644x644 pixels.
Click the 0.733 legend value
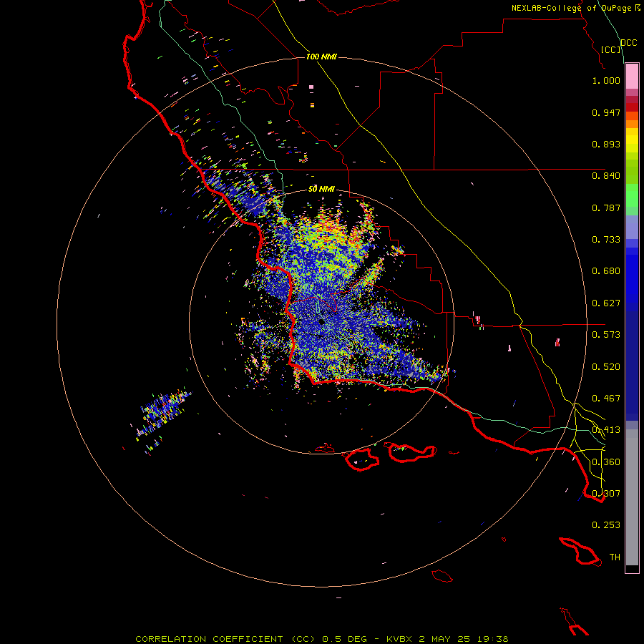pyautogui.click(x=606, y=240)
